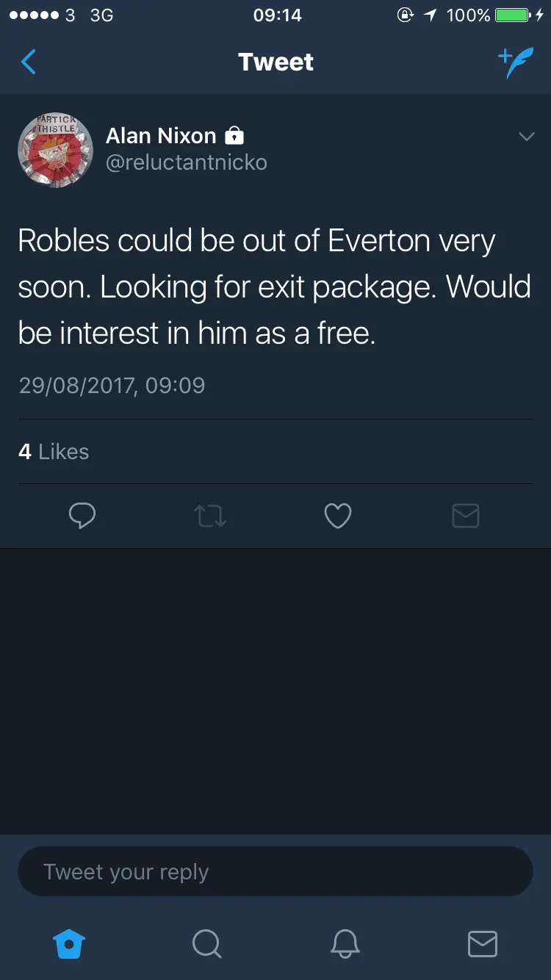The width and height of the screenshot is (551, 980).
Task: Open the Home tab
Action: pos(70,943)
